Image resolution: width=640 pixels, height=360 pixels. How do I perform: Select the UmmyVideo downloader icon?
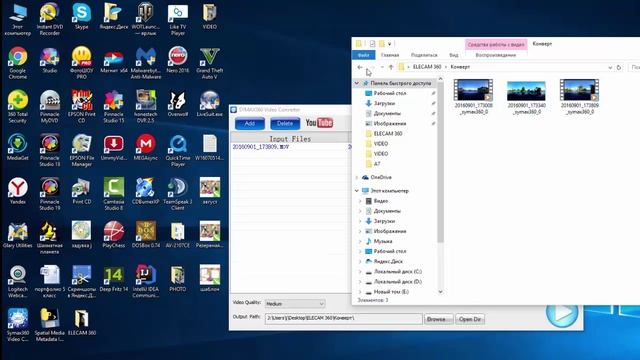coord(113,147)
